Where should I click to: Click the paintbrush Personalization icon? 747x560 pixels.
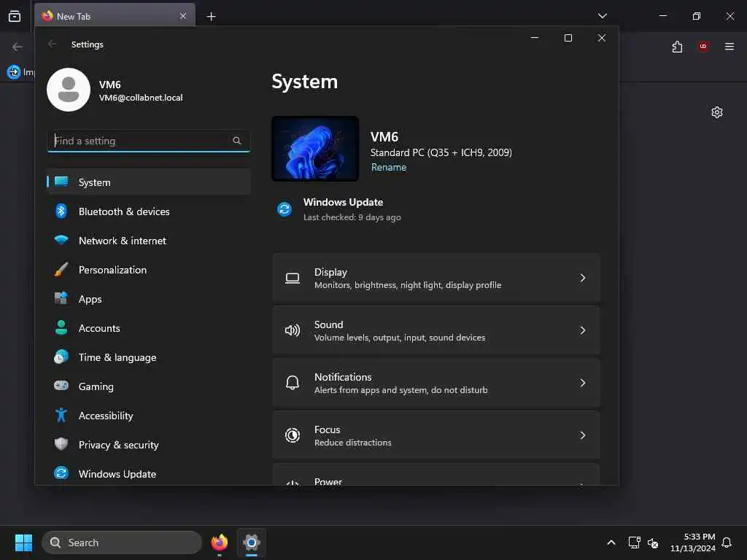[61, 270]
